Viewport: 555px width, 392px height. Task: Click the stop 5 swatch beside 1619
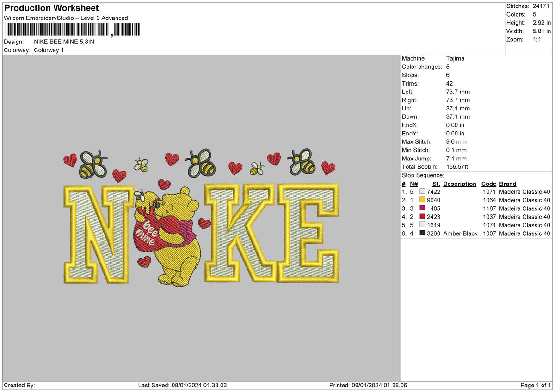tap(422, 225)
